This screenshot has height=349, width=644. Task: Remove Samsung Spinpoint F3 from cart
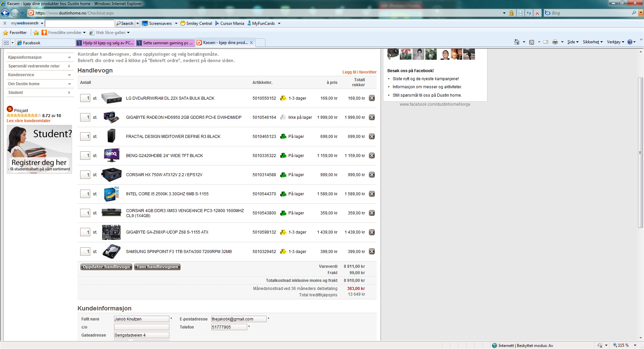click(372, 251)
